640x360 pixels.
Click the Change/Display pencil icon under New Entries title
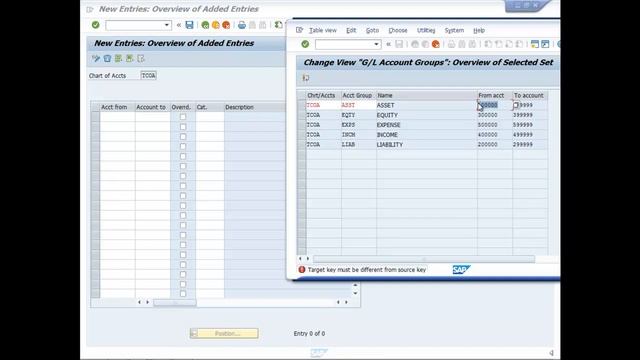click(x=96, y=59)
